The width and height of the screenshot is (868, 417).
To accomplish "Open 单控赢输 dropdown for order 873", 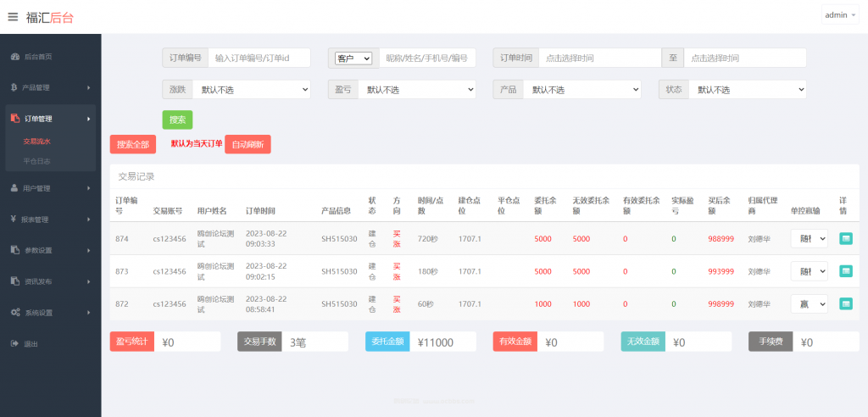I will [x=810, y=271].
